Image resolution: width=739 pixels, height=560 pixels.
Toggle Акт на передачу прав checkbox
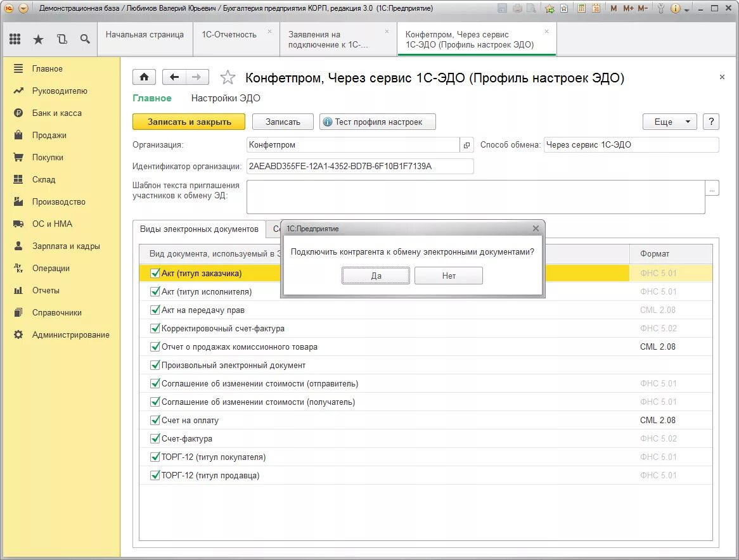click(x=155, y=310)
